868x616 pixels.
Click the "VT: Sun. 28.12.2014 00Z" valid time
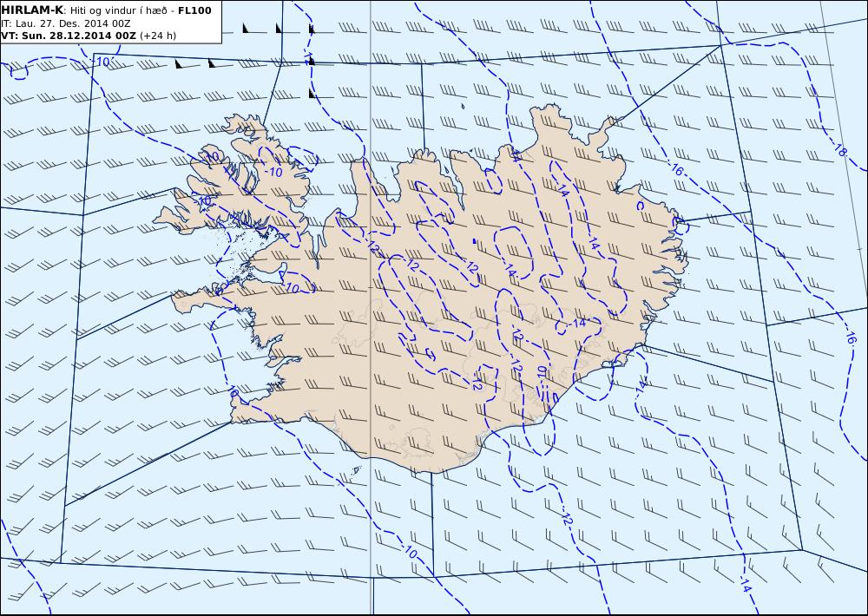69,36
